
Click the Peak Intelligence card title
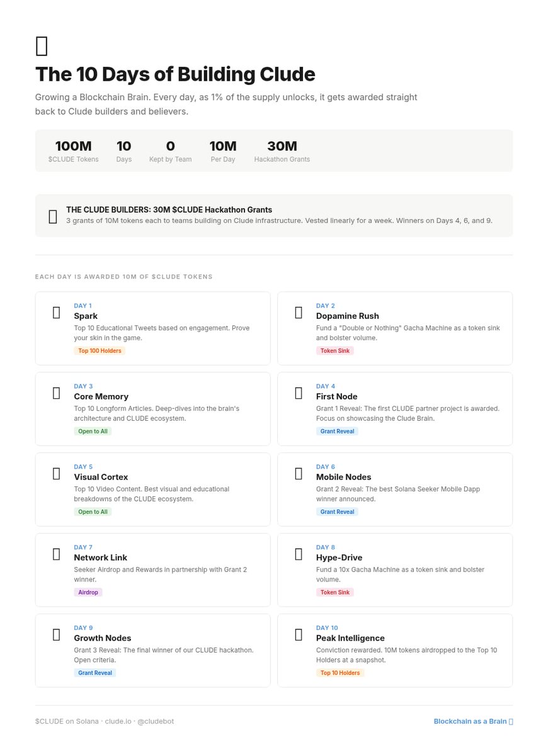click(x=350, y=639)
